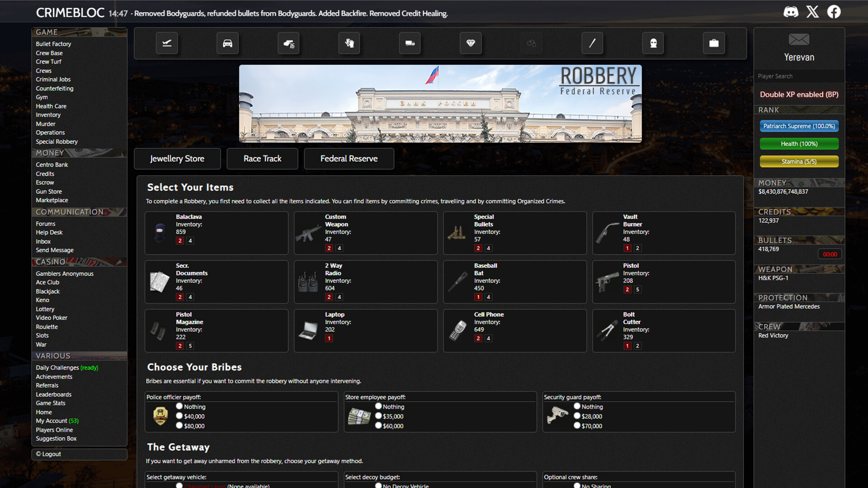
Task: Open the balaclava robbery icon
Action: coord(653,43)
